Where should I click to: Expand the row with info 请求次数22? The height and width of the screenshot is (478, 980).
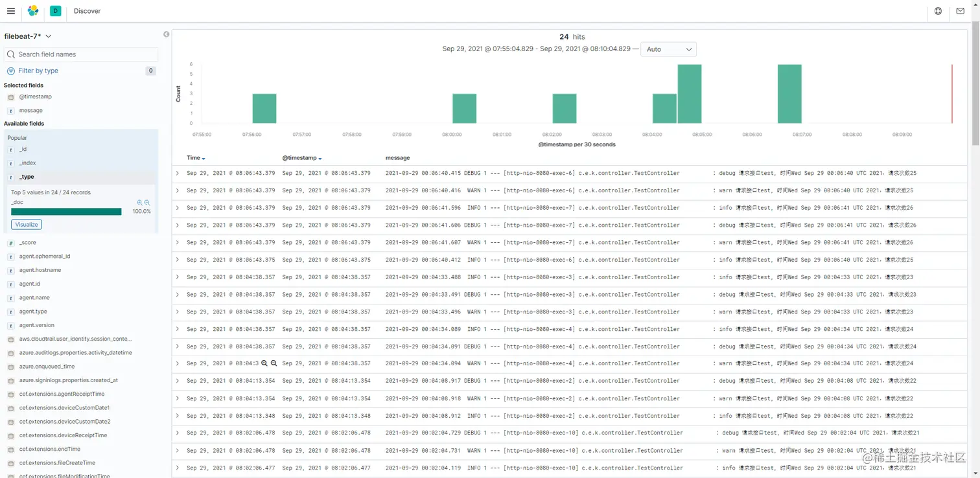[178, 415]
